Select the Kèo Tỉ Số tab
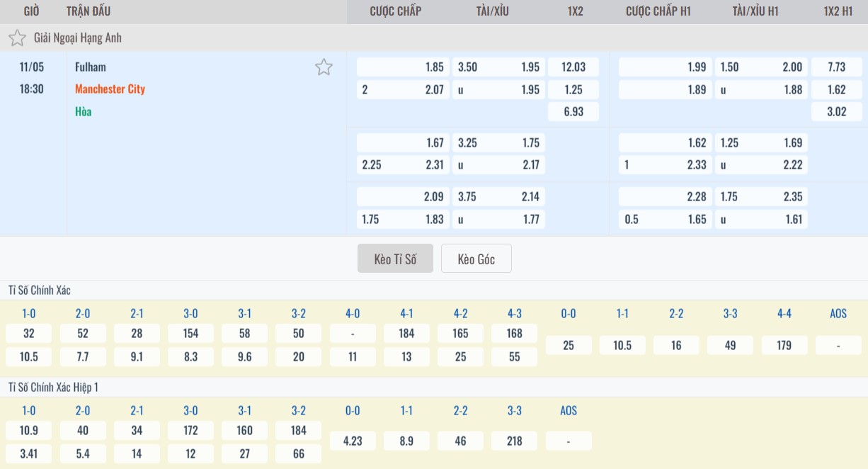The height and width of the screenshot is (469, 868). [x=394, y=259]
